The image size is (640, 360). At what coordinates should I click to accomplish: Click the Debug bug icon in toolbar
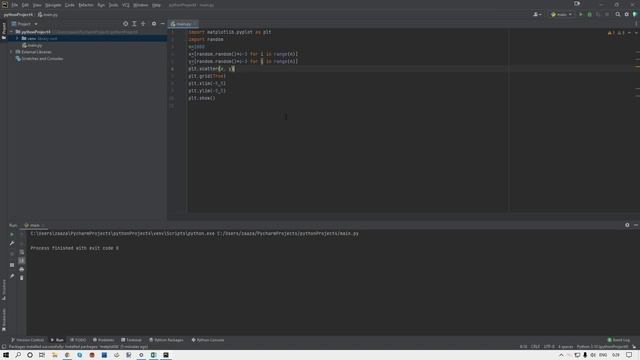coord(589,14)
